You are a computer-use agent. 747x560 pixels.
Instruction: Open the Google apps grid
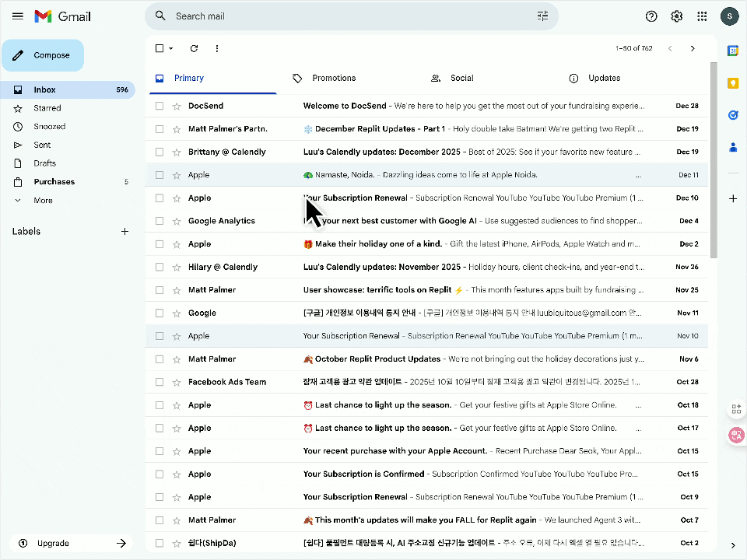tap(702, 16)
